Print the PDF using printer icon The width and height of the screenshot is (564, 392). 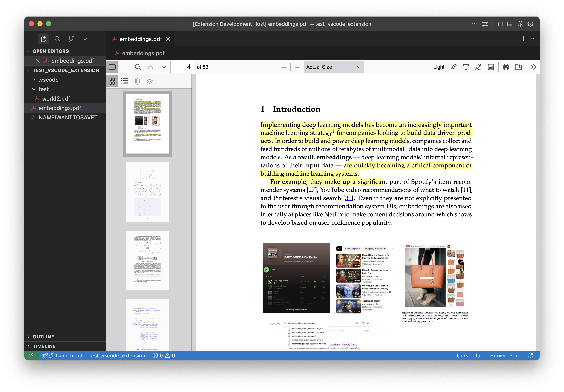click(x=506, y=67)
